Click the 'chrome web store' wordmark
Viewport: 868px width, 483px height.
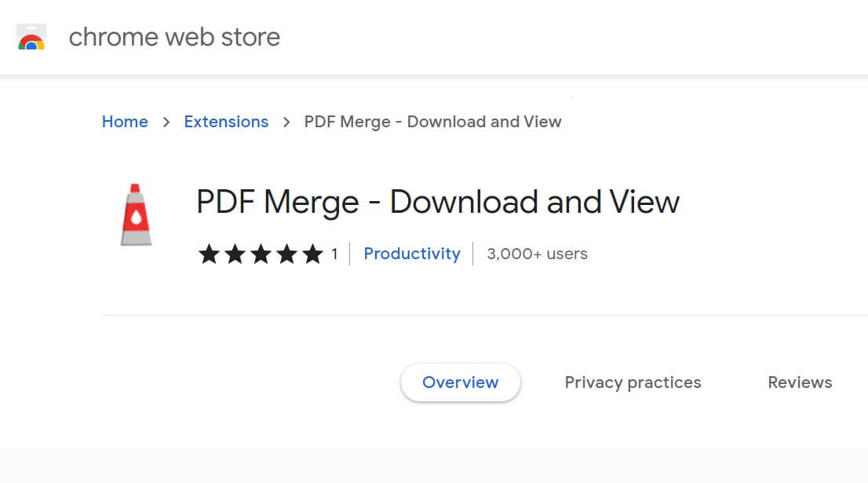[x=174, y=37]
